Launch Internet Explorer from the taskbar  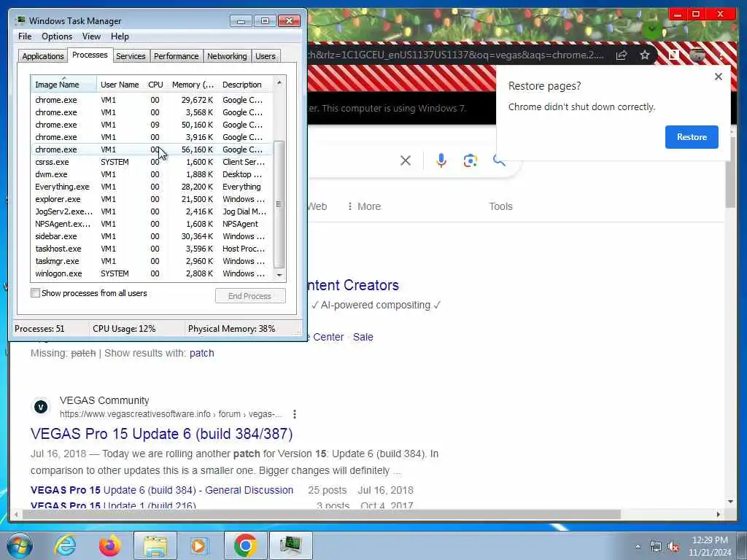[65, 546]
